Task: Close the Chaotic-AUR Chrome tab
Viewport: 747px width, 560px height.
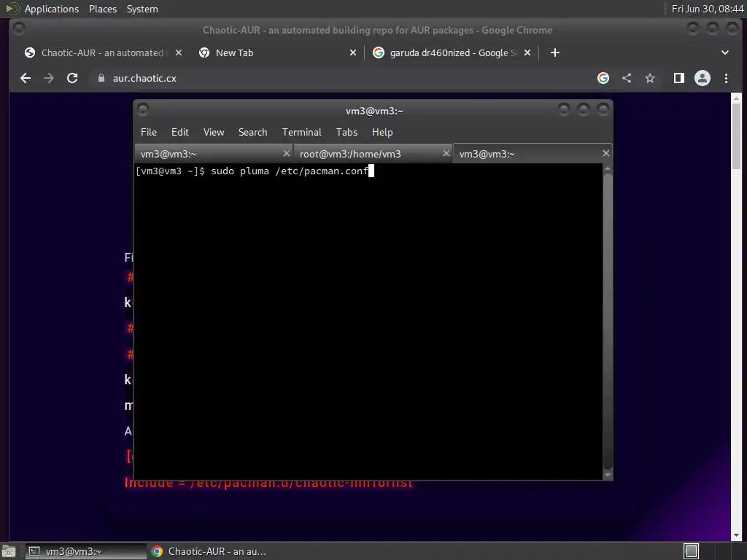Action: pos(179,52)
